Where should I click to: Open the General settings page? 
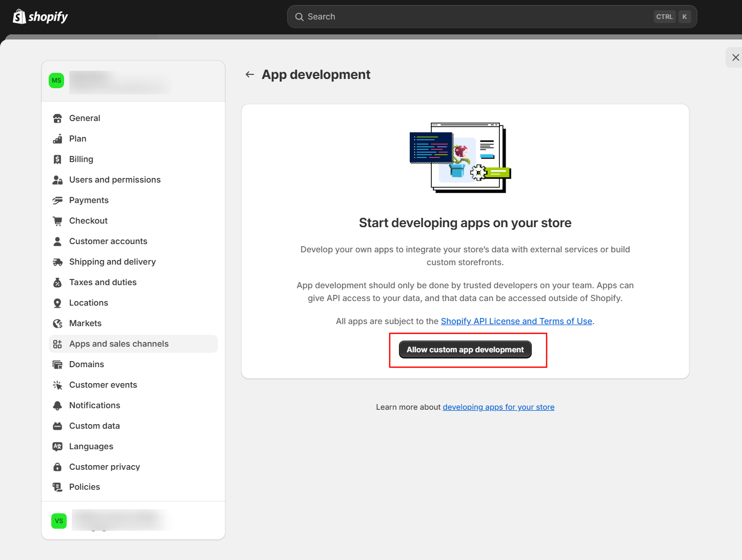[x=133, y=118]
